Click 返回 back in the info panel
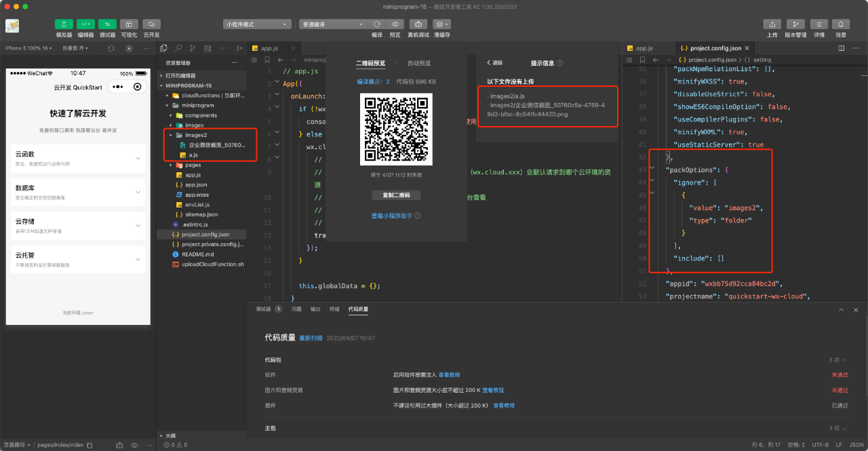 pos(495,63)
